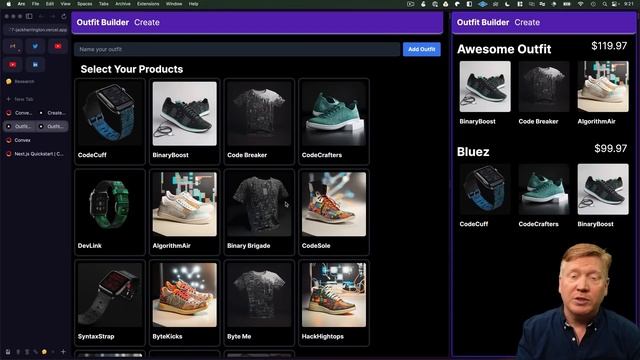Select the Binary Brigade shirt product

259,212
